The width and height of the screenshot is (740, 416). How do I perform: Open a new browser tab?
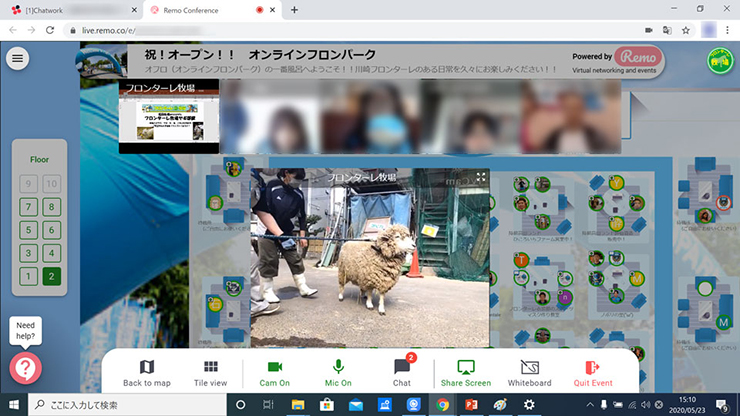click(x=294, y=10)
